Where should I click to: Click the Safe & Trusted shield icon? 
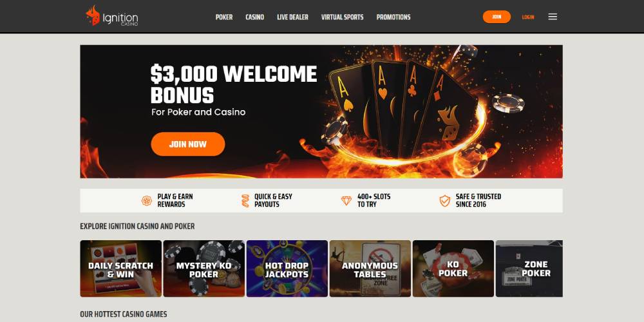[445, 200]
